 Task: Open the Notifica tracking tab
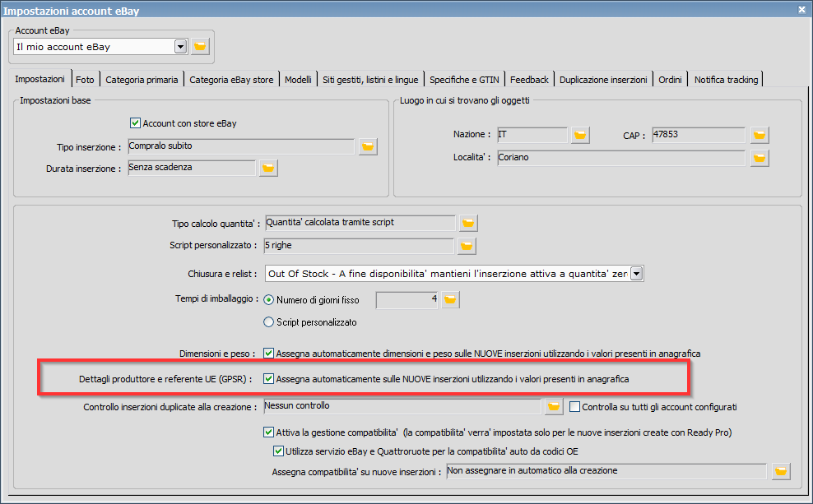[x=726, y=80]
